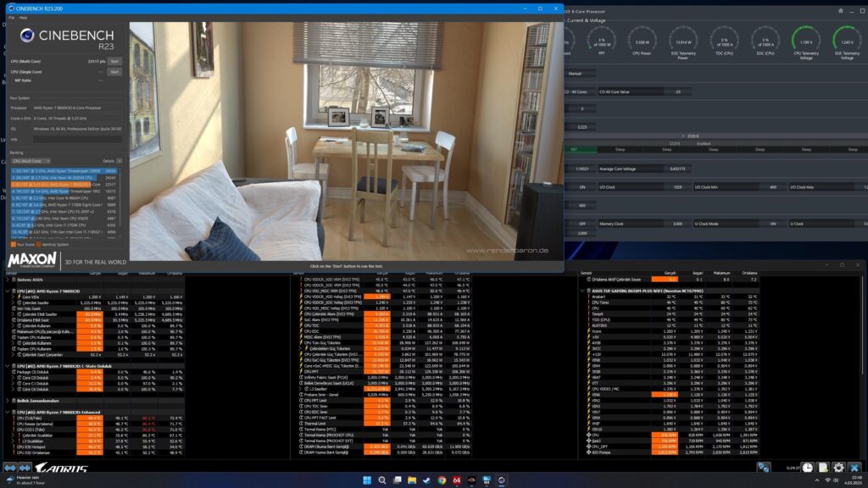Expand the L3 Saatleri sensor row
The height and width of the screenshot is (488, 868).
302,389
